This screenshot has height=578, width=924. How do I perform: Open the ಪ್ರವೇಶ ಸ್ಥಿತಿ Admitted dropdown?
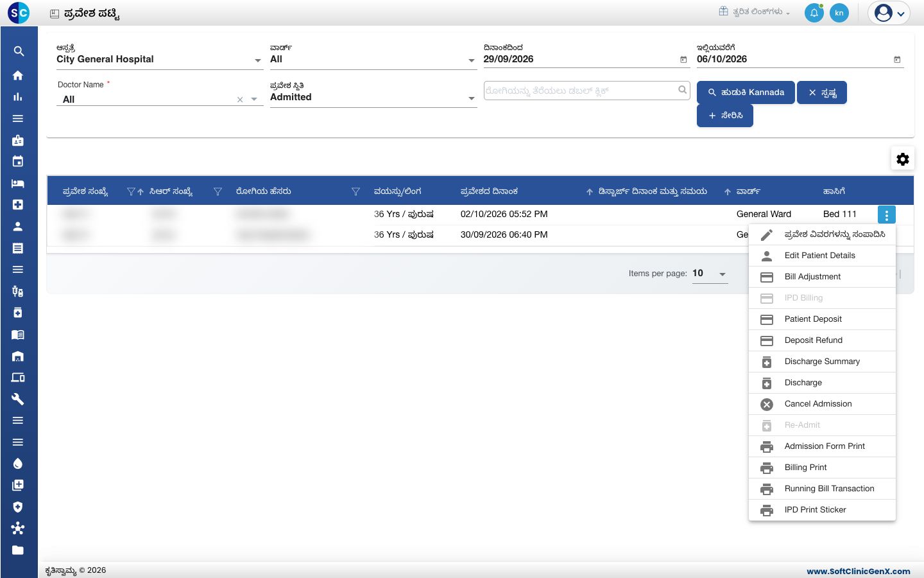click(472, 98)
